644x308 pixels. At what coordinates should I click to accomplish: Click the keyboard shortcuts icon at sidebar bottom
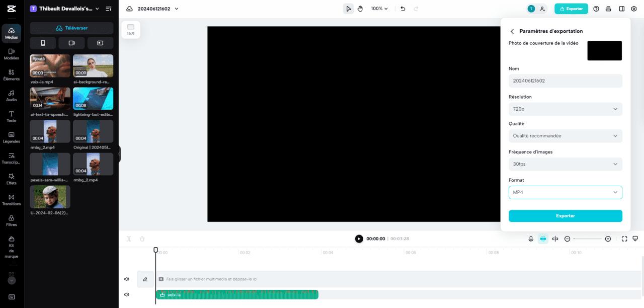[12, 297]
